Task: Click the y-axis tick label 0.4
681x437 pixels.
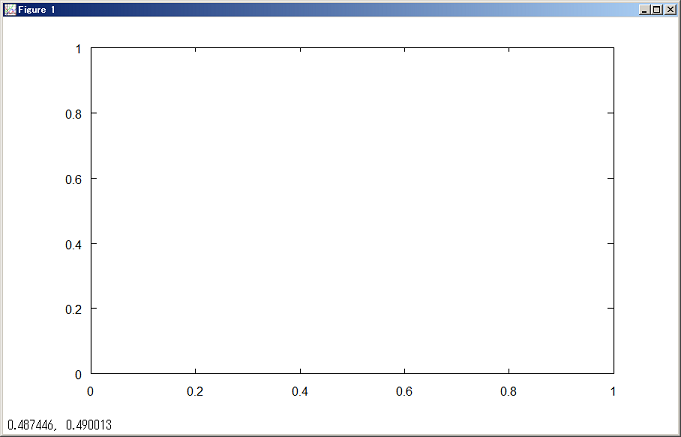Action: point(73,244)
